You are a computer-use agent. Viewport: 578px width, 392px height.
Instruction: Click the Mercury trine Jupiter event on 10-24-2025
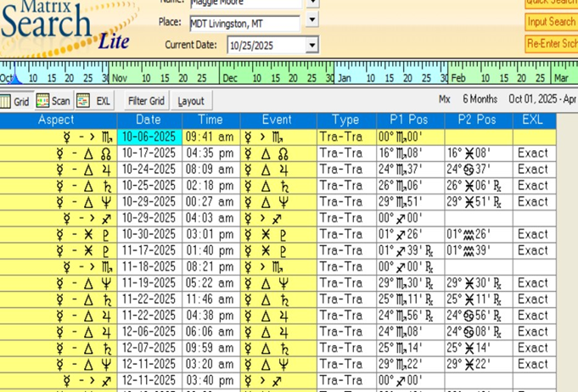pyautogui.click(x=277, y=169)
